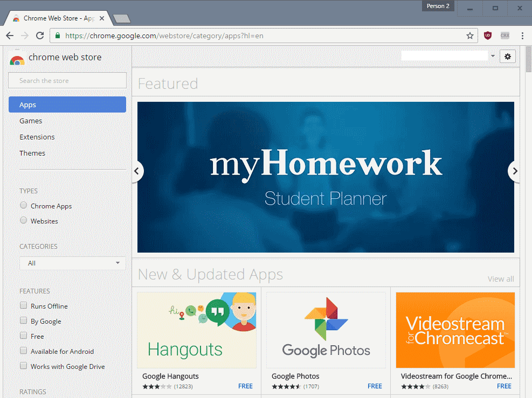Click the Google Hangouts star rating
This screenshot has width=532, height=398.
tap(157, 387)
